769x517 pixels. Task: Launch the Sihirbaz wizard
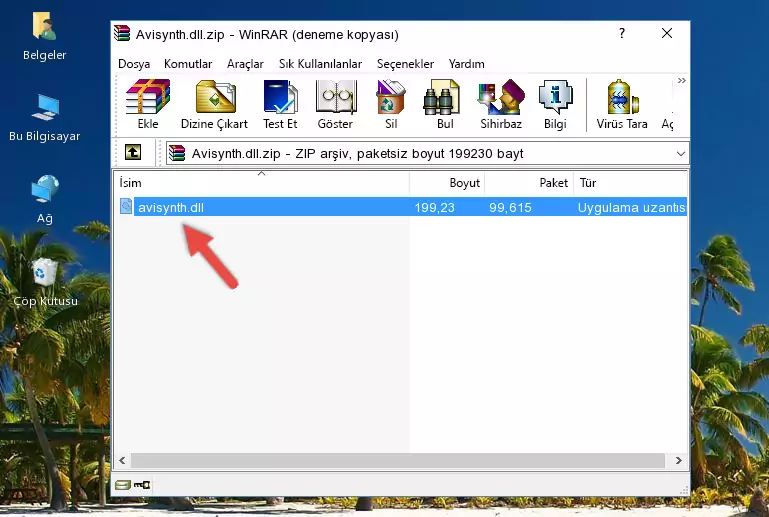[x=501, y=104]
